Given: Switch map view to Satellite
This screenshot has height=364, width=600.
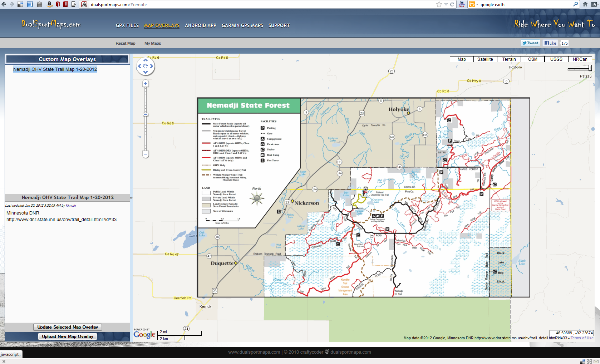Looking at the screenshot, I should (485, 59).
